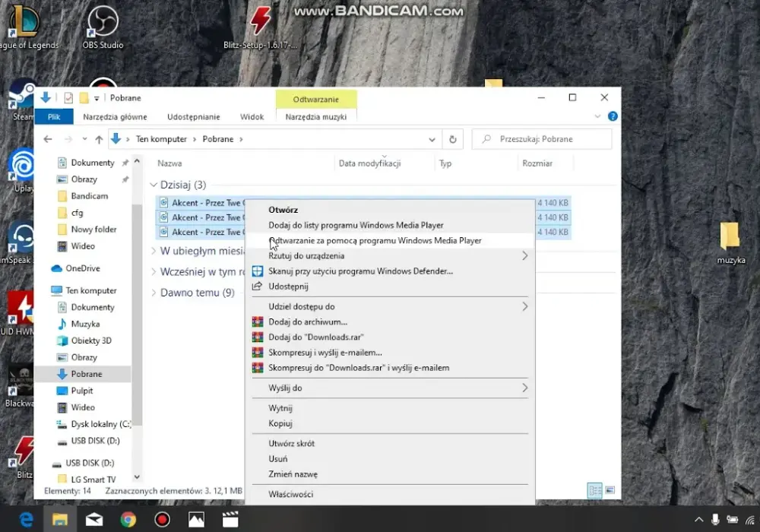This screenshot has width=760, height=532.
Task: Choose Dodaj do archiwum option
Action: click(x=390, y=321)
